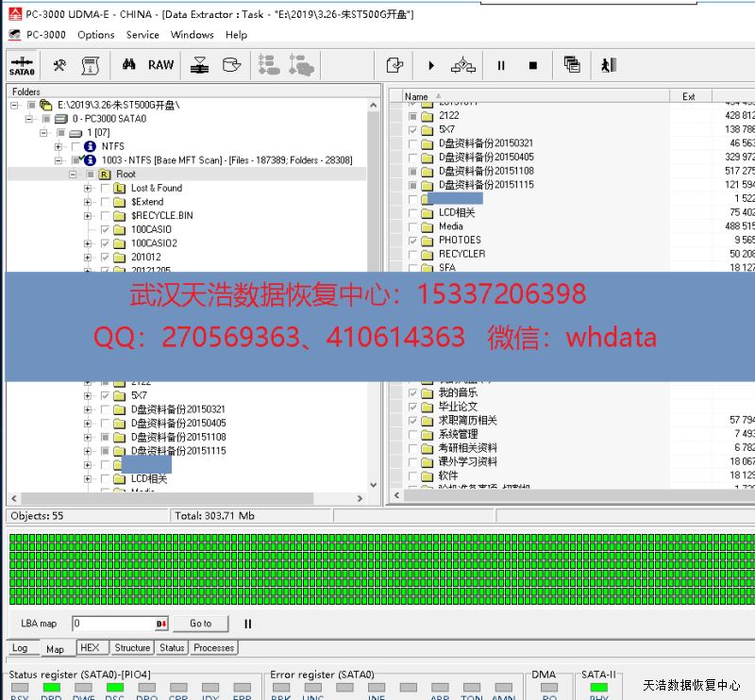Open the Service menu

coord(143,35)
